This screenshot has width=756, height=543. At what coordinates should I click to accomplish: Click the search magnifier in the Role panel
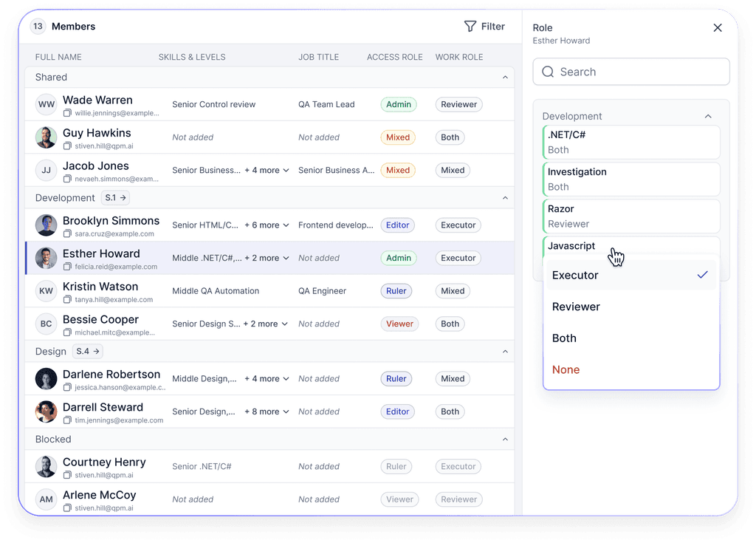click(547, 71)
